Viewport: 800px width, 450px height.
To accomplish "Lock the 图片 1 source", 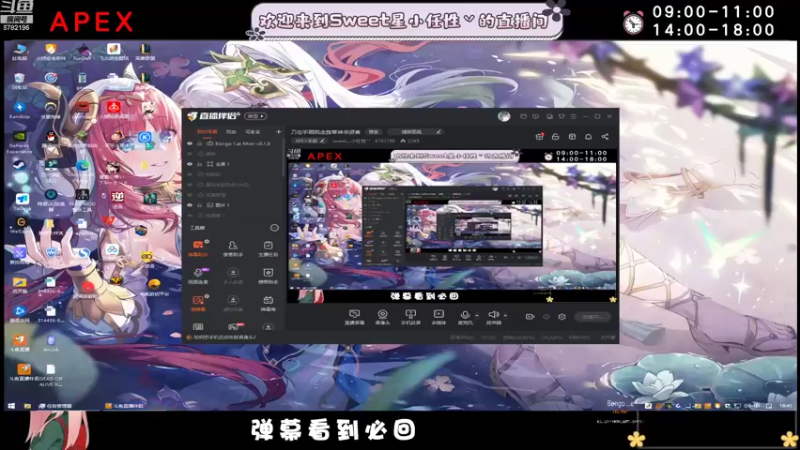I will click(x=200, y=205).
